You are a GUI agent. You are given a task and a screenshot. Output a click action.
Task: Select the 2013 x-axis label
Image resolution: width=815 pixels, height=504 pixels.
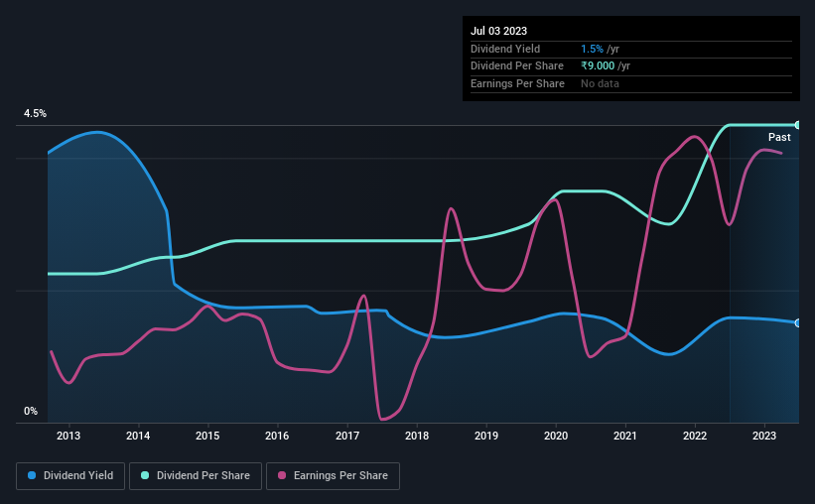[68, 436]
